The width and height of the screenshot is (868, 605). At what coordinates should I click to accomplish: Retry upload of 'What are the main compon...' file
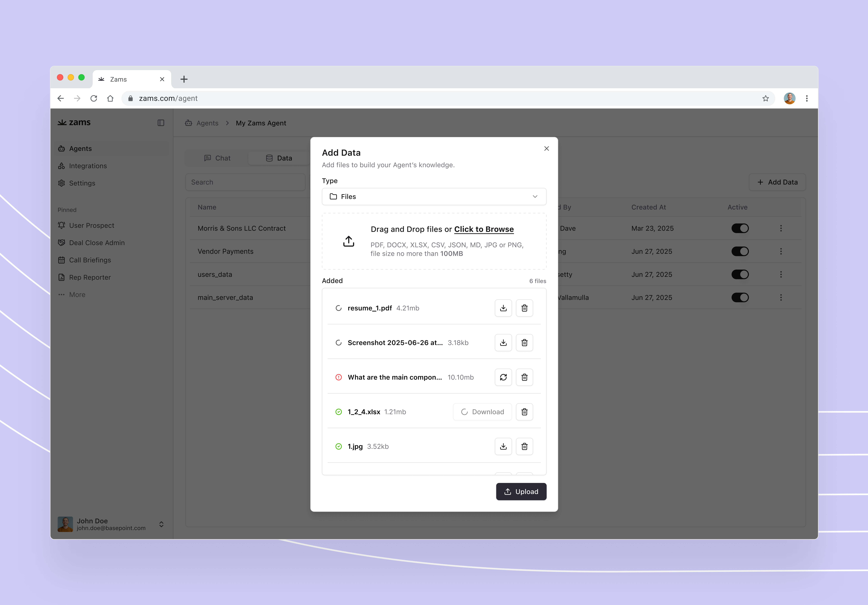click(x=503, y=377)
